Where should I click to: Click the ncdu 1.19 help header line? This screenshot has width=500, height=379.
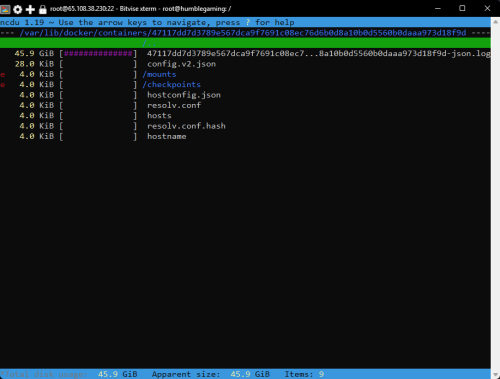click(x=245, y=22)
